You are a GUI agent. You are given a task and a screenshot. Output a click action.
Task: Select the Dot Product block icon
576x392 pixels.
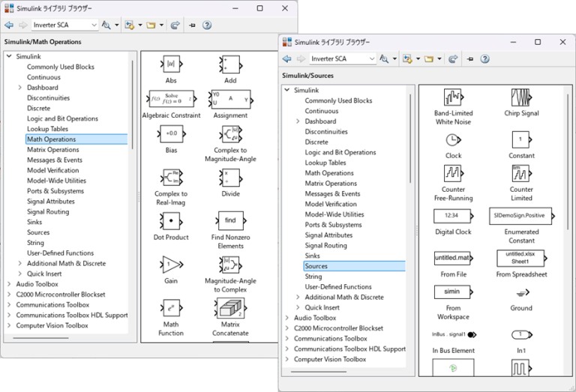(170, 221)
